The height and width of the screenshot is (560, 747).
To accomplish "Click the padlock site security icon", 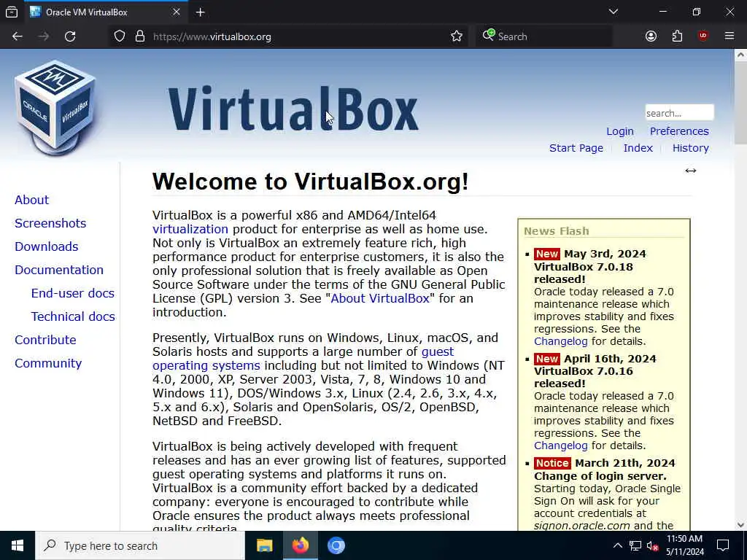I will (140, 36).
